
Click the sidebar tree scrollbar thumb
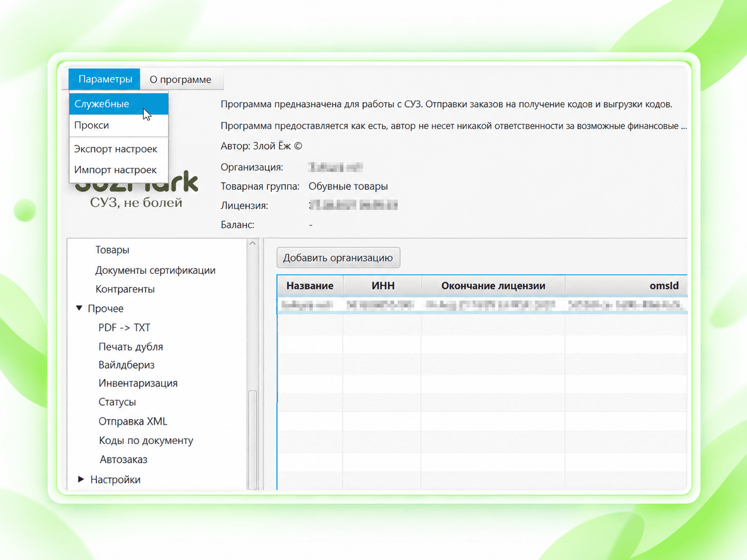point(253,440)
